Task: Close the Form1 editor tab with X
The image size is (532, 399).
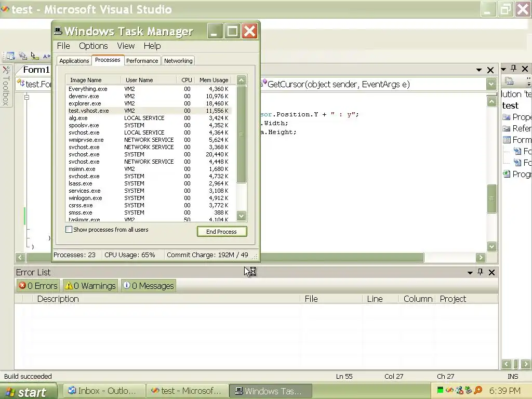Action: click(490, 70)
